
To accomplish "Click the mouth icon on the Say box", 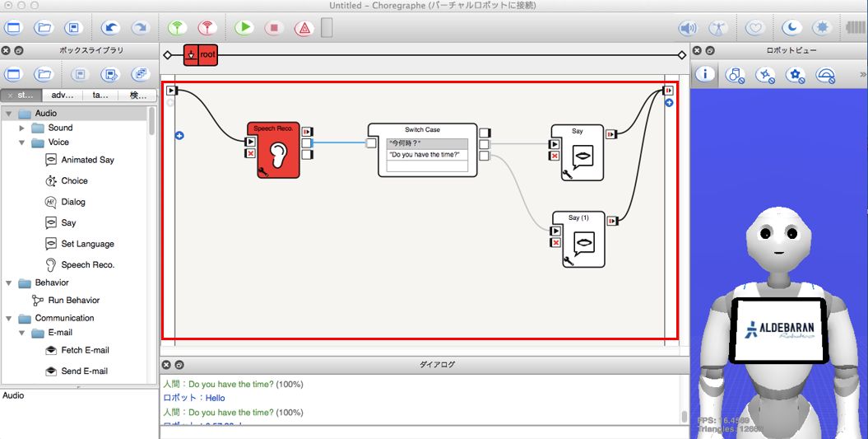I will (x=583, y=156).
